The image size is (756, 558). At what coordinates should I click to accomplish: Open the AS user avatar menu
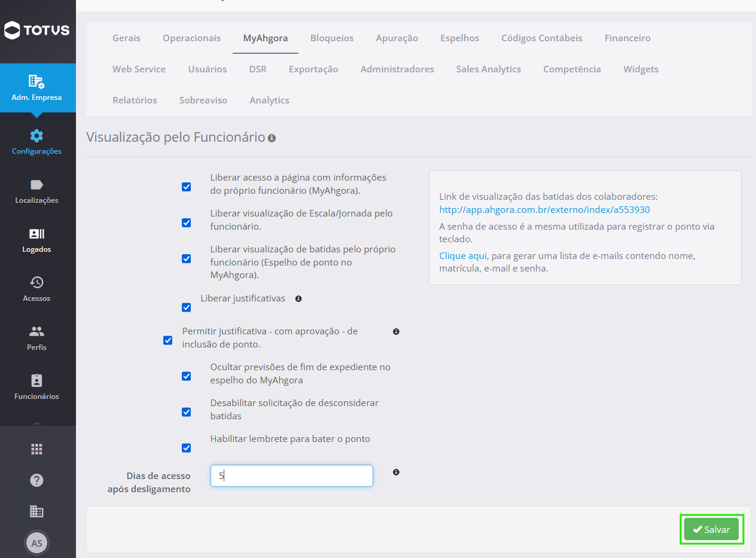coord(37,543)
